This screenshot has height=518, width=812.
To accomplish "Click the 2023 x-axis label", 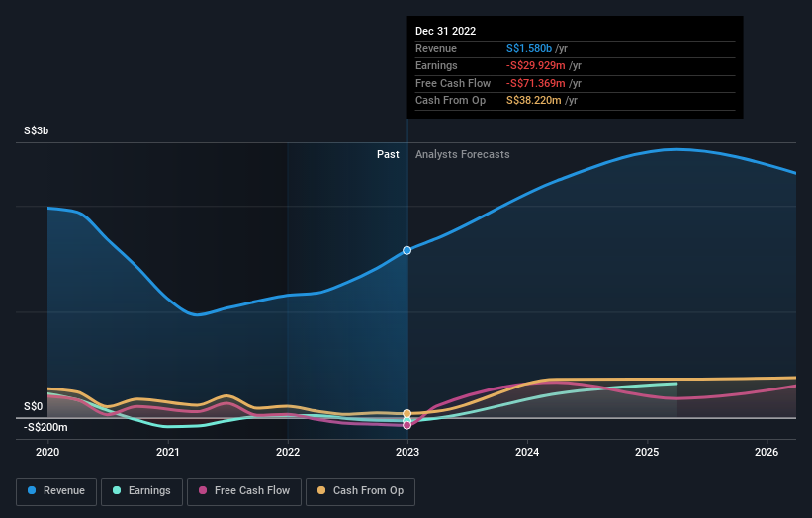I will tap(407, 452).
